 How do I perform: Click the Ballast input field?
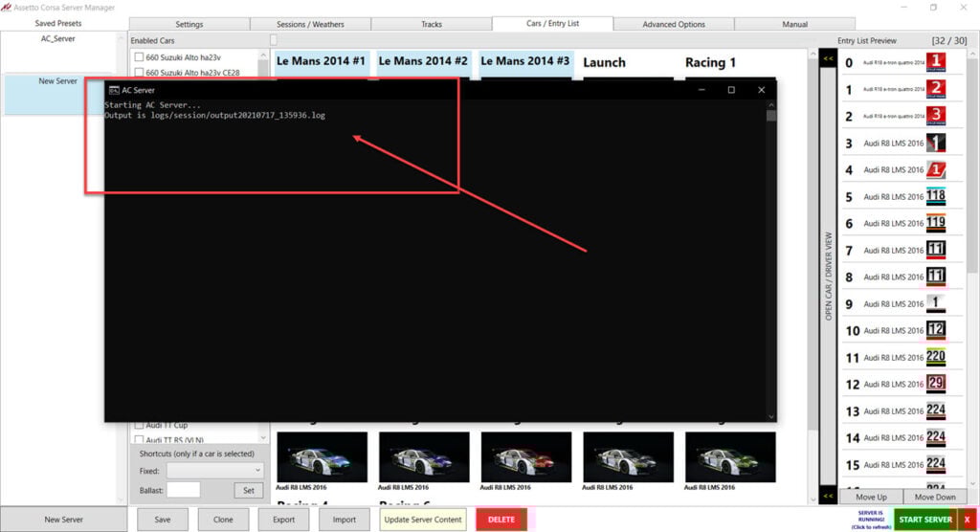[183, 490]
